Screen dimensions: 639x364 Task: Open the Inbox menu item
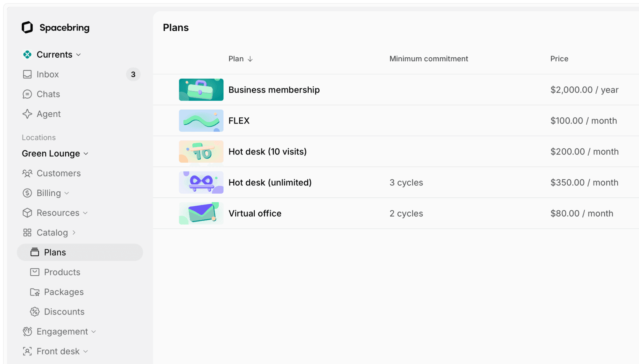point(80,74)
